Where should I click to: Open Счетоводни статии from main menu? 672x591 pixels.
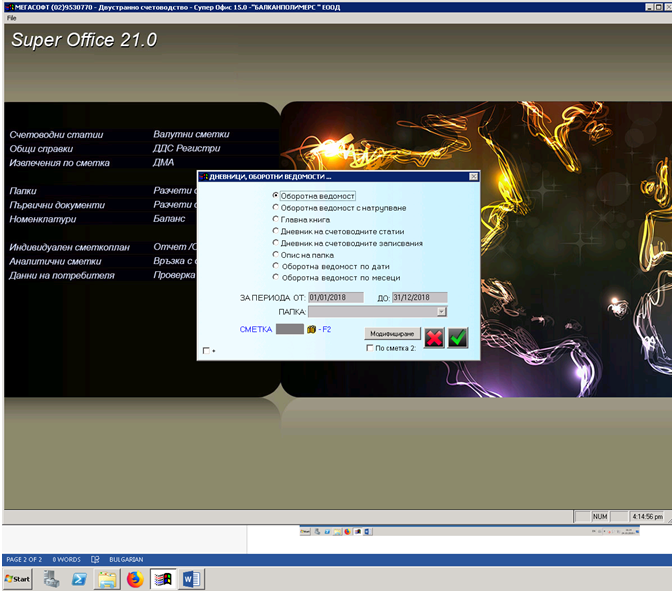point(56,134)
